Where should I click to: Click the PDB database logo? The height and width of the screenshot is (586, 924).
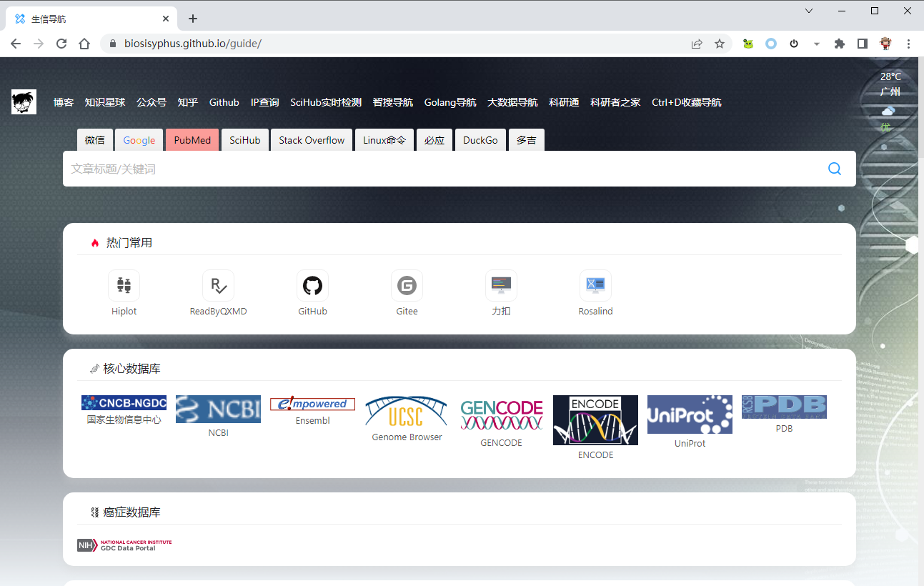point(784,404)
